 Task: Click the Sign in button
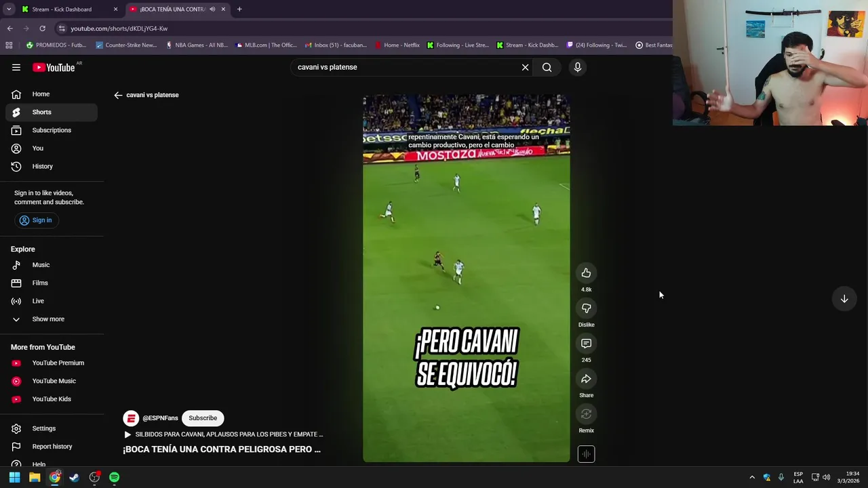35,220
